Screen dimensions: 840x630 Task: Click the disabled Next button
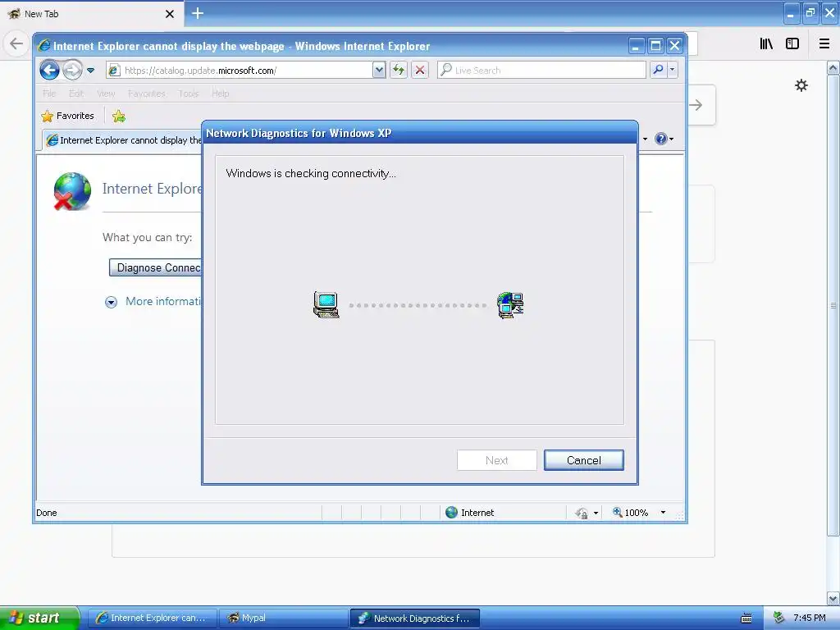tap(496, 460)
